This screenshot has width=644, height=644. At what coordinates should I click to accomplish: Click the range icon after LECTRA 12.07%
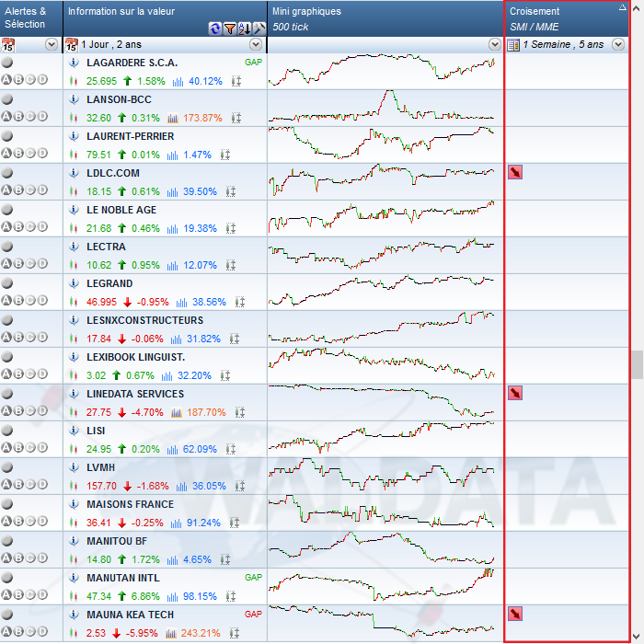point(230,265)
